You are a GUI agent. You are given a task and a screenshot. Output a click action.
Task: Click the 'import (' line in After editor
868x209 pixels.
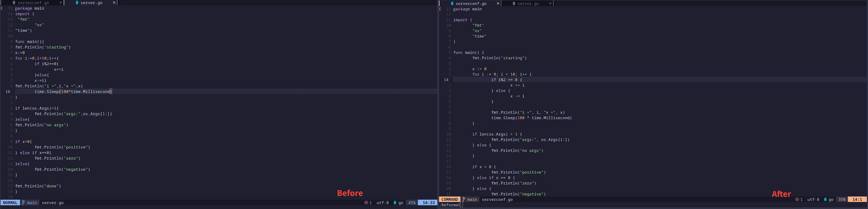click(x=463, y=20)
